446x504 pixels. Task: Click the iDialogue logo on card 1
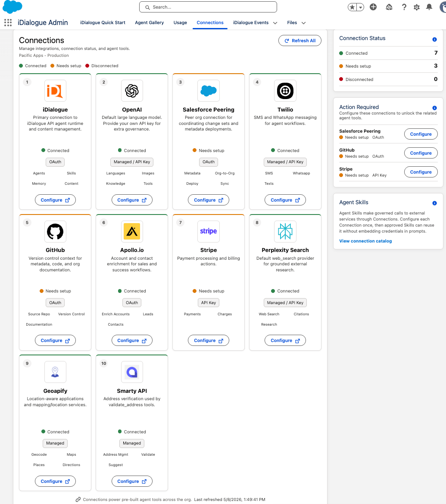click(x=55, y=90)
